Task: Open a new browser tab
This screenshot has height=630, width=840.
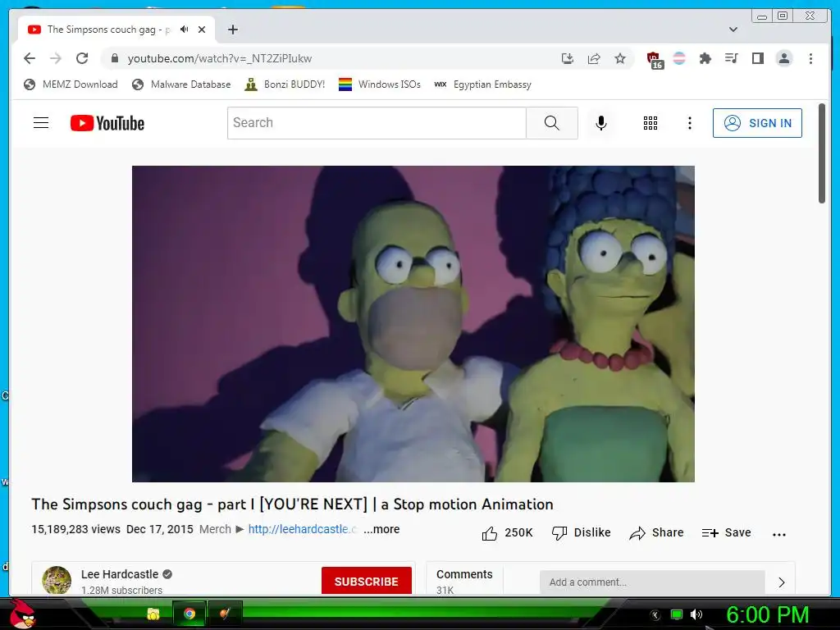Action: (232, 30)
